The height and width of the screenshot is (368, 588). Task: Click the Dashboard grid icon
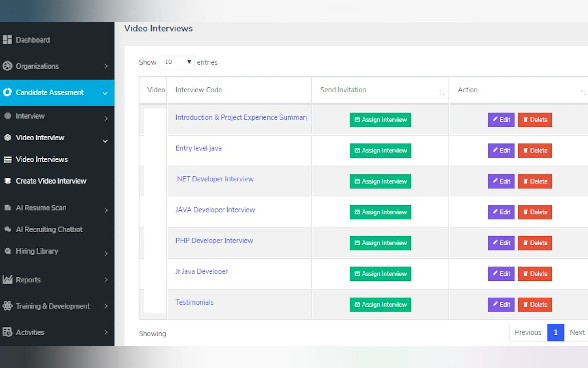coord(7,40)
